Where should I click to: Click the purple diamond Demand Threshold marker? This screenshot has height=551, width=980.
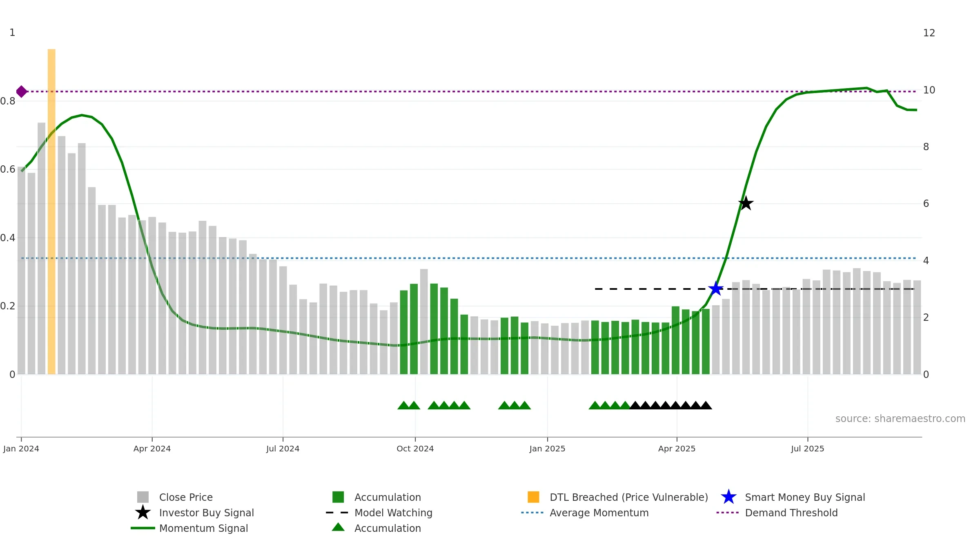coord(22,91)
